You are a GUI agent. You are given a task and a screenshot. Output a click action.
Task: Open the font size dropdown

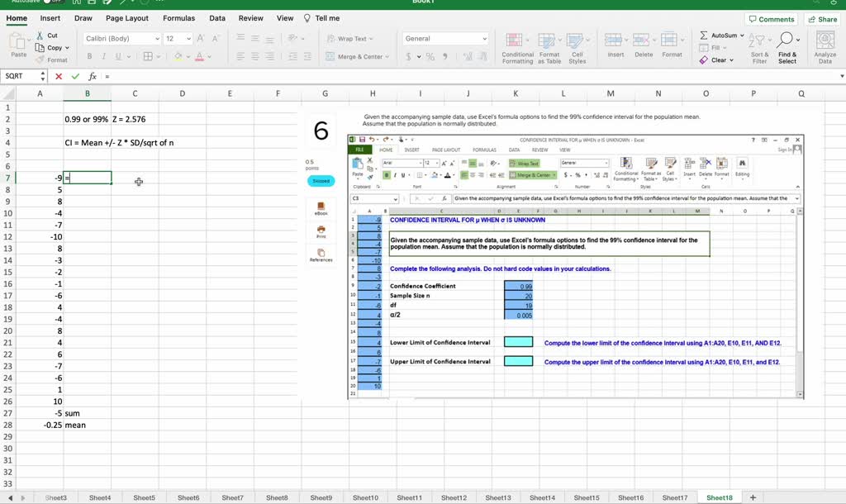(x=188, y=38)
